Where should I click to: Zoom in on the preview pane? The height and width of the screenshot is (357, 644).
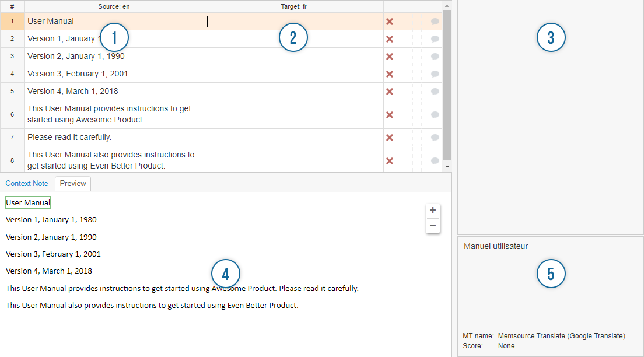point(432,210)
